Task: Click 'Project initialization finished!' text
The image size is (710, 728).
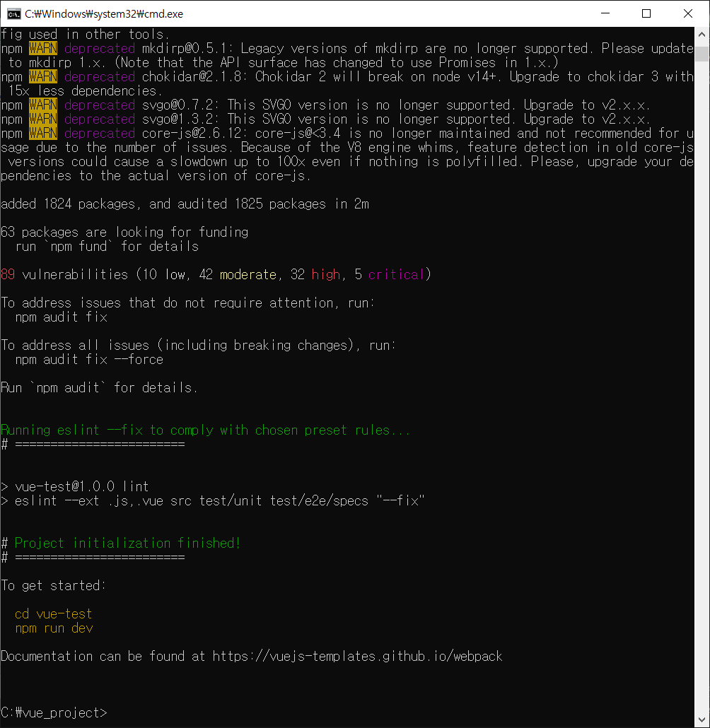Action: (127, 543)
